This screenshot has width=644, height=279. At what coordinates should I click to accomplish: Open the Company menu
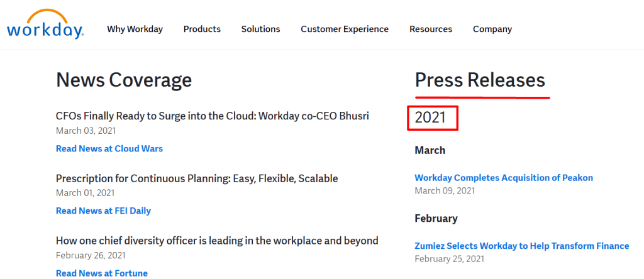pos(492,29)
